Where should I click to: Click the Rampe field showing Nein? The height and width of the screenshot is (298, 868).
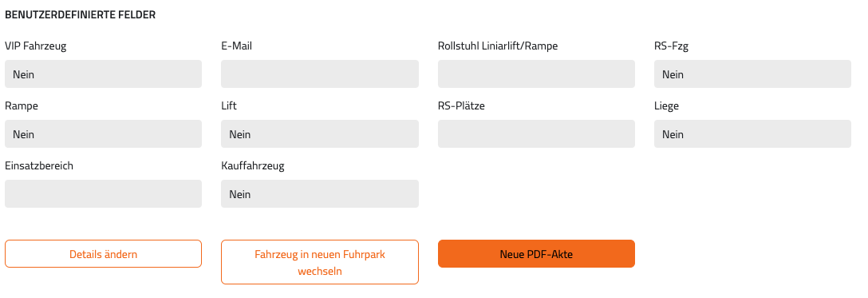tap(103, 134)
